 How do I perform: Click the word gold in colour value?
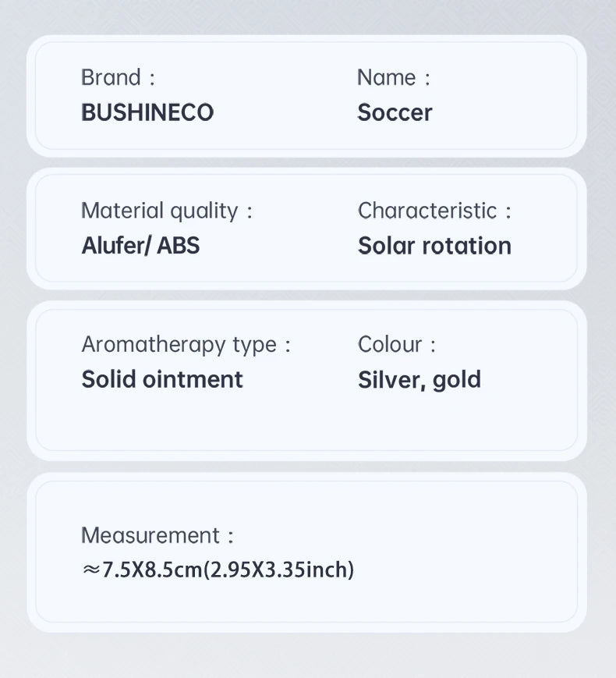point(457,381)
